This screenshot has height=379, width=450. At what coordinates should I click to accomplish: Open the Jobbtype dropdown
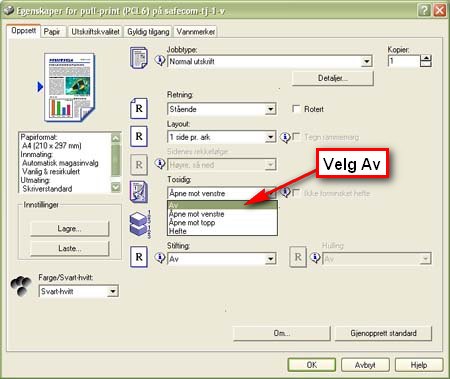click(x=366, y=61)
